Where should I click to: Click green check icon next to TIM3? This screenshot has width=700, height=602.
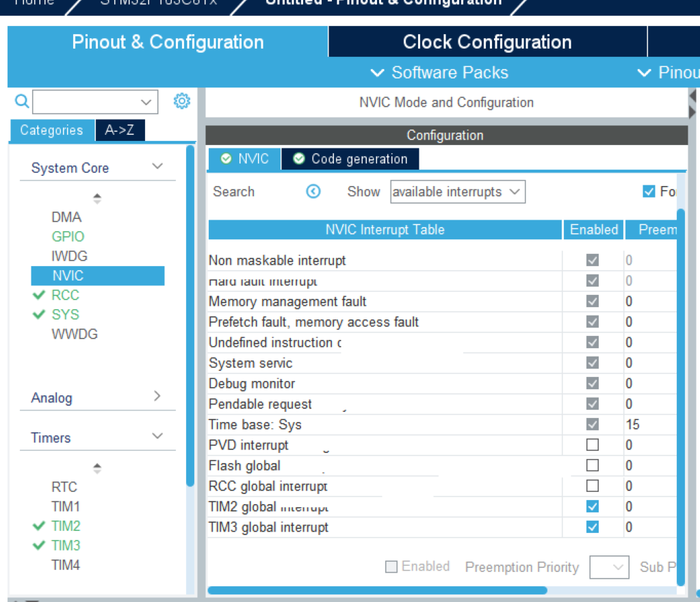(39, 545)
